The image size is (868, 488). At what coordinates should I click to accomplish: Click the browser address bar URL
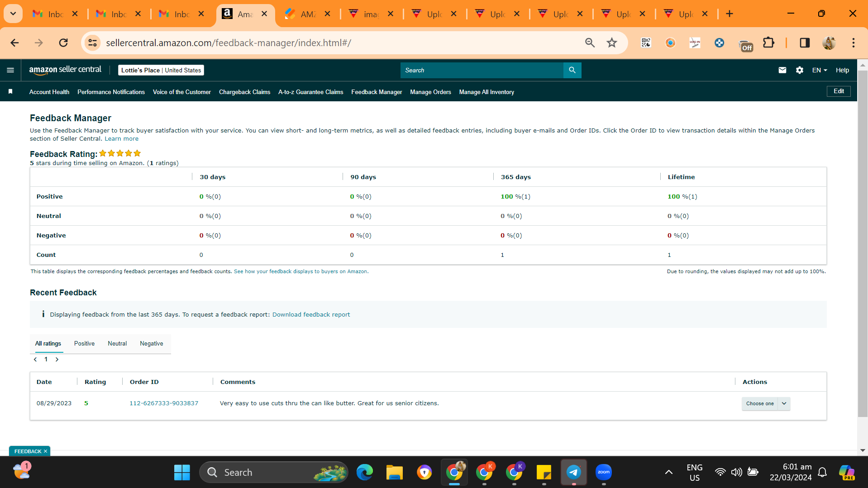click(x=229, y=43)
